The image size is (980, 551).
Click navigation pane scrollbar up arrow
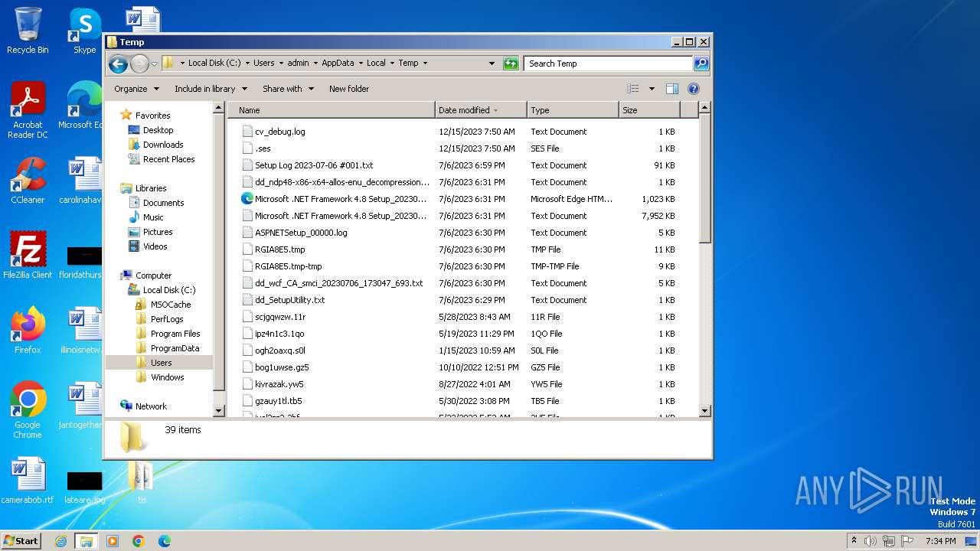click(x=219, y=108)
